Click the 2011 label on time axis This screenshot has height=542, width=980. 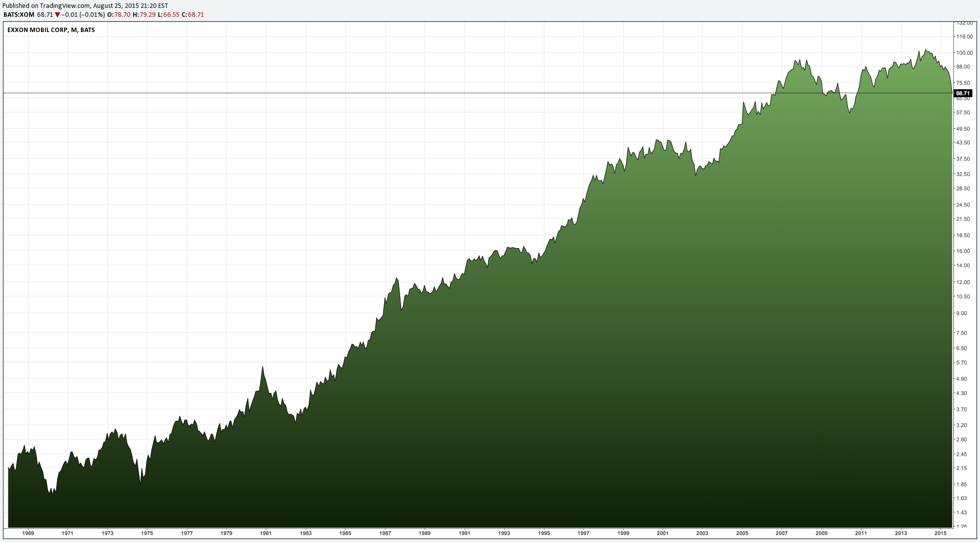(x=861, y=533)
